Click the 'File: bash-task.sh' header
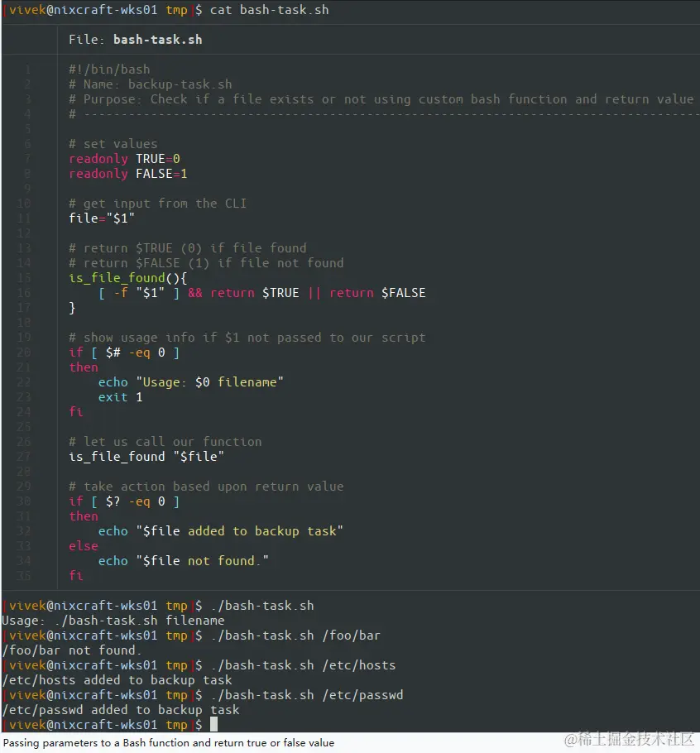Screen dimensions: 700x753 click(x=136, y=40)
